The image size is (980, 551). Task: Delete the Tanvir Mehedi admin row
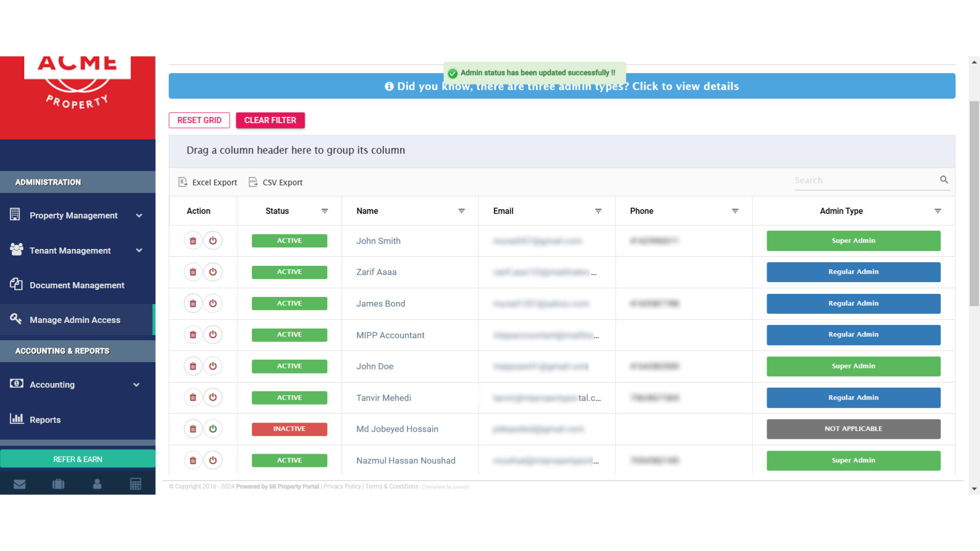pos(193,397)
